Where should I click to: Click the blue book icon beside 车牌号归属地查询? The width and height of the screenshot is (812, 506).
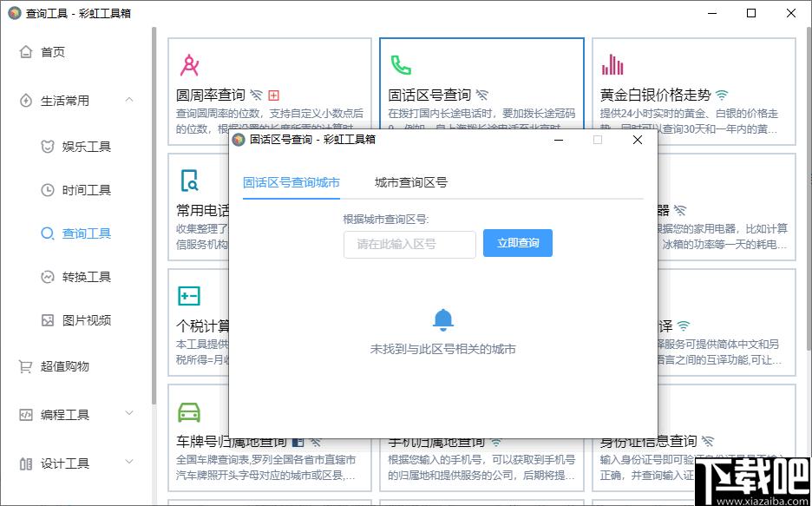tap(298, 441)
